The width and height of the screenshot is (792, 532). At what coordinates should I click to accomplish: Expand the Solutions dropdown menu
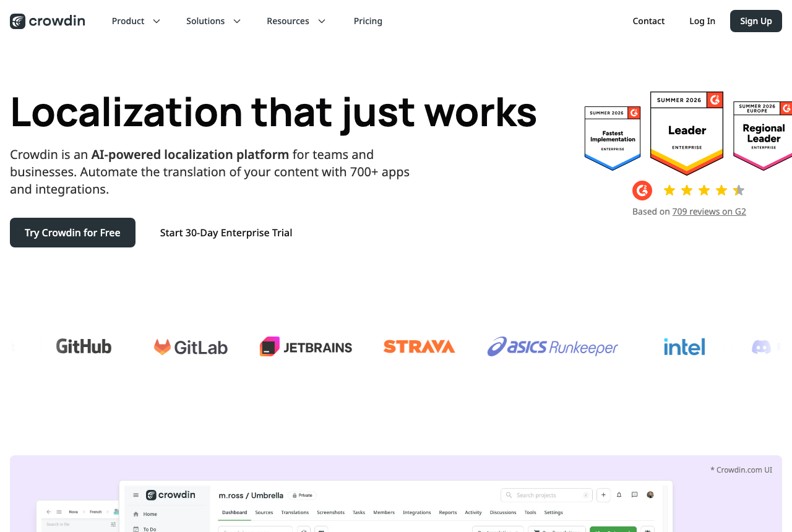[213, 21]
